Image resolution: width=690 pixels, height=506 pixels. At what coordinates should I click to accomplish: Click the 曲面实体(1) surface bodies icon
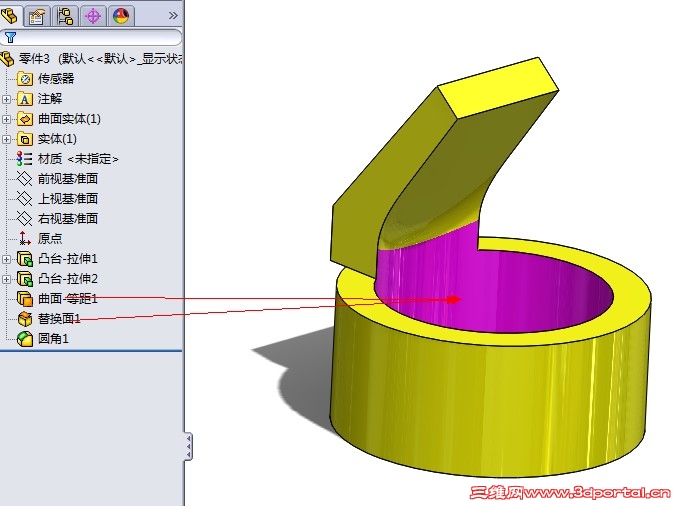25,119
